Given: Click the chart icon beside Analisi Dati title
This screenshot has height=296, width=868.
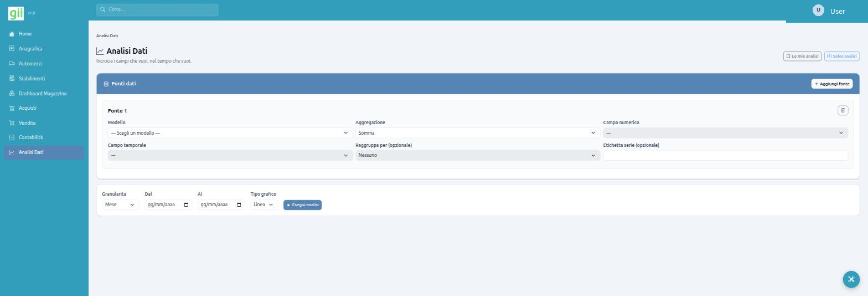Looking at the screenshot, I should tap(100, 51).
